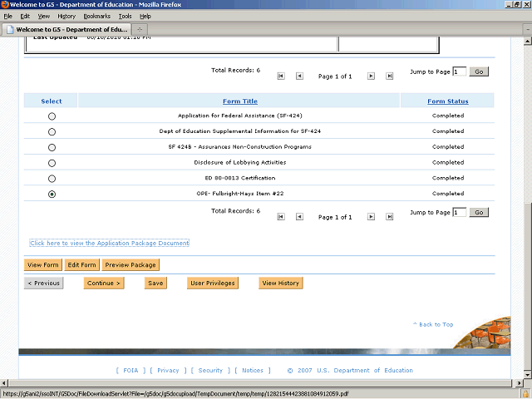
Task: Open the File menu
Action: (x=7, y=17)
